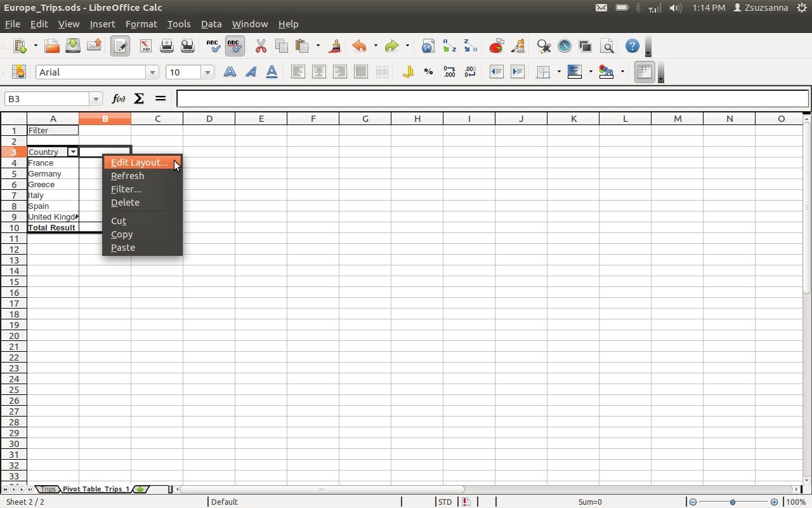The width and height of the screenshot is (812, 508).
Task: Open LibreOffice Help question mark icon
Action: [632, 46]
